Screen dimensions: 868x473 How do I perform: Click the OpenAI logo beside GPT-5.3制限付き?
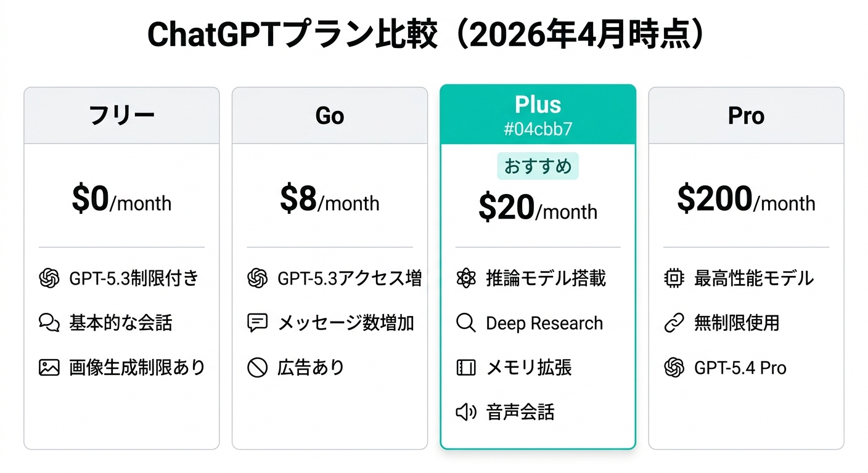(49, 278)
